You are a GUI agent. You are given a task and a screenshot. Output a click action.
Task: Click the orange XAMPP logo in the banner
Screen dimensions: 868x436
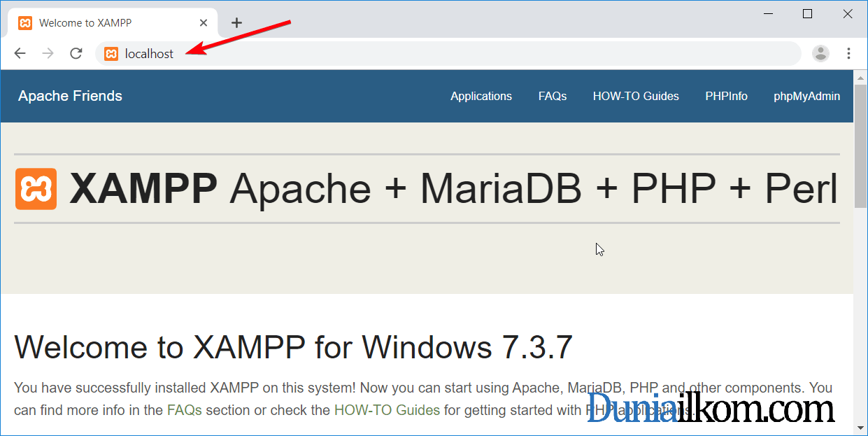(36, 189)
